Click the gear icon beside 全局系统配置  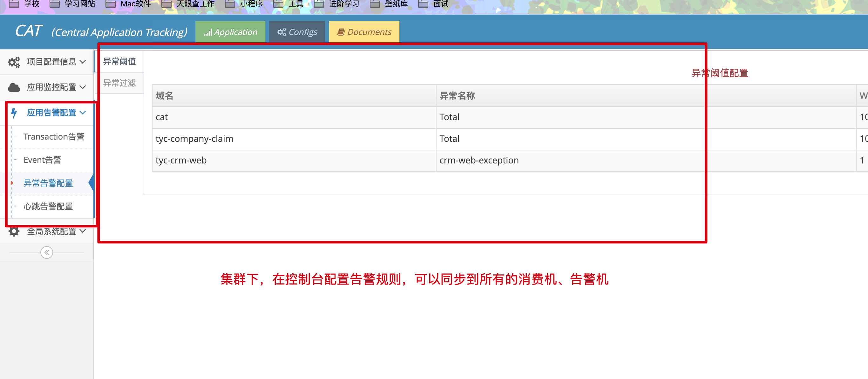pos(14,232)
